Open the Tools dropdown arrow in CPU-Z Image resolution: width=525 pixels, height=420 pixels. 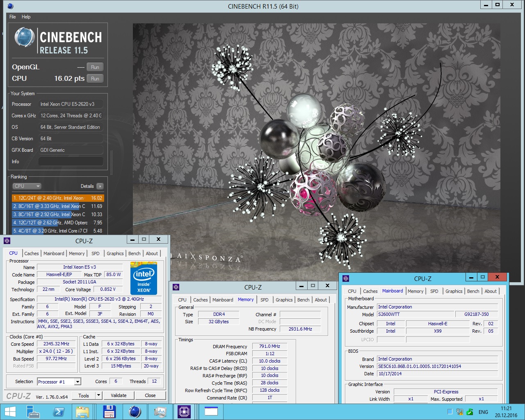coord(98,395)
